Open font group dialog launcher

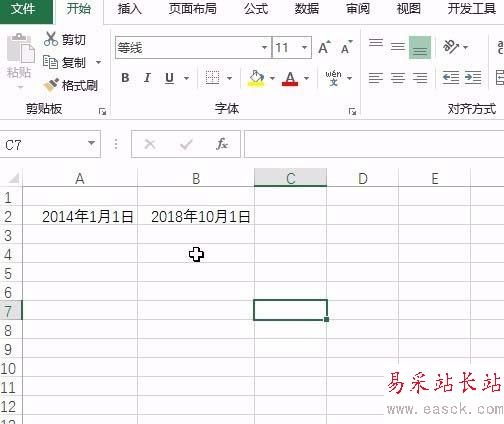click(x=352, y=112)
